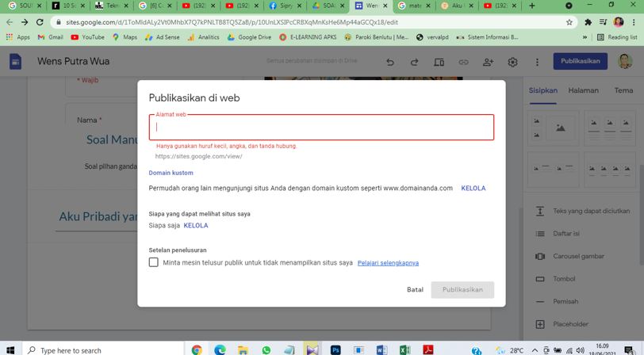This screenshot has width=644, height=355.
Task: Open the Pelajari selengkapnya link
Action: click(x=388, y=263)
